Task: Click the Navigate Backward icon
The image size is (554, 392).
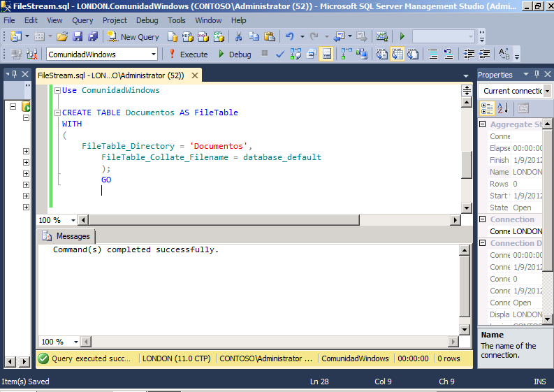Action: (340, 36)
